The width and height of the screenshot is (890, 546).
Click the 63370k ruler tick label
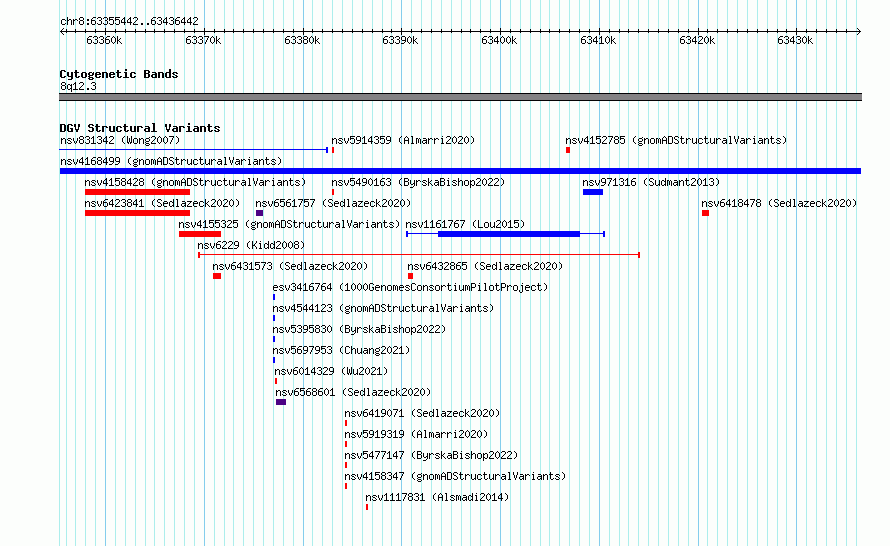[x=203, y=40]
